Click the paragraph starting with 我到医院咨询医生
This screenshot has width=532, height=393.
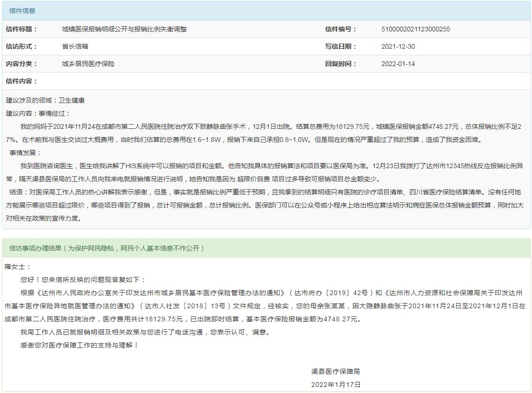tap(264, 172)
